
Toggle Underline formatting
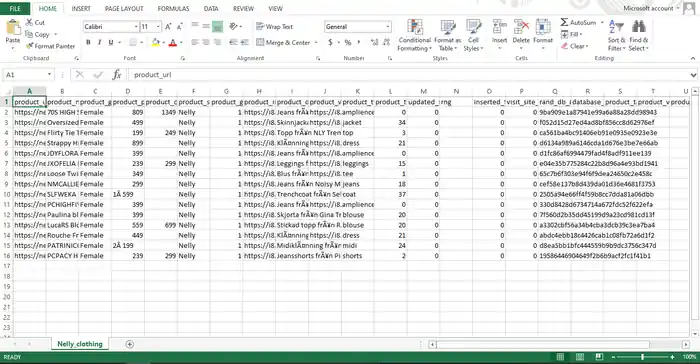point(111,42)
